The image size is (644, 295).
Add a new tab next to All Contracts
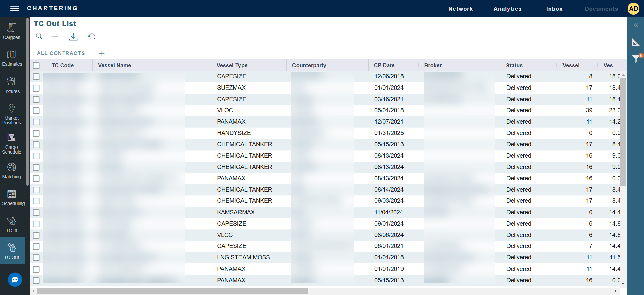(102, 53)
